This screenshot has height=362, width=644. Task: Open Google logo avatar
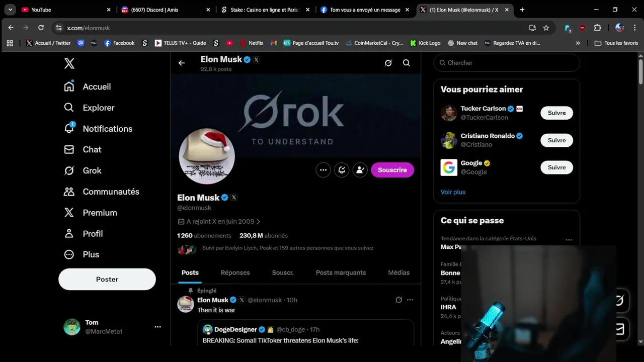point(449,167)
